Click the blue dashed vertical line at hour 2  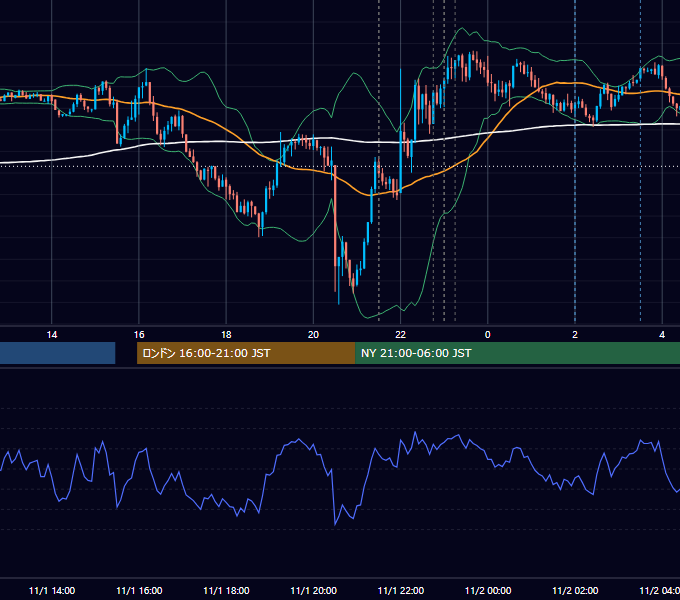point(575,161)
